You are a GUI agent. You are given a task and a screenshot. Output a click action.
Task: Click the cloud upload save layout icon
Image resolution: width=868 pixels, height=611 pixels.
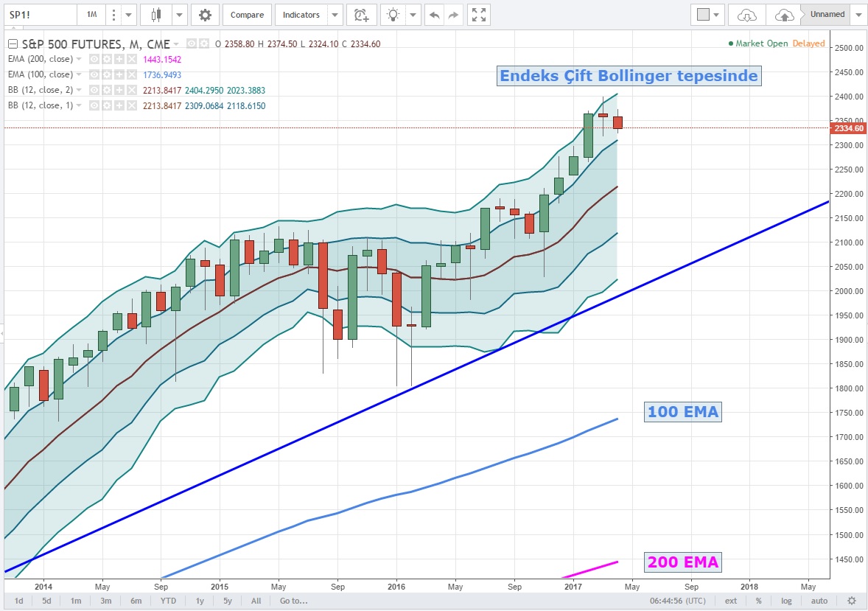[785, 15]
